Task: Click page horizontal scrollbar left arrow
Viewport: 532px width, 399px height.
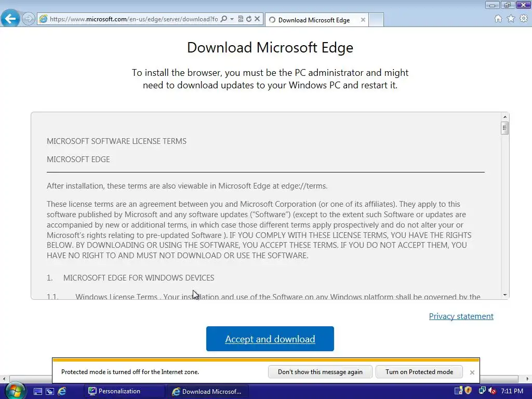Action: 4,379
